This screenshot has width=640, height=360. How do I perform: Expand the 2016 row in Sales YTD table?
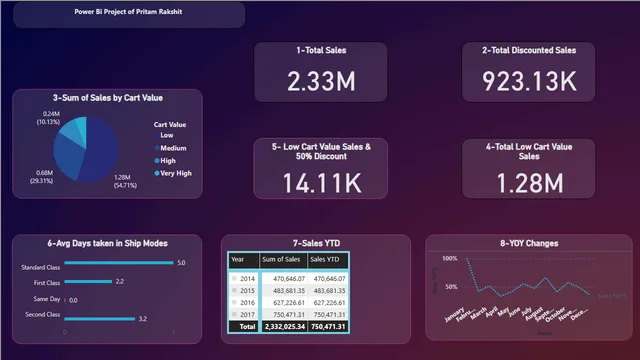(x=234, y=302)
